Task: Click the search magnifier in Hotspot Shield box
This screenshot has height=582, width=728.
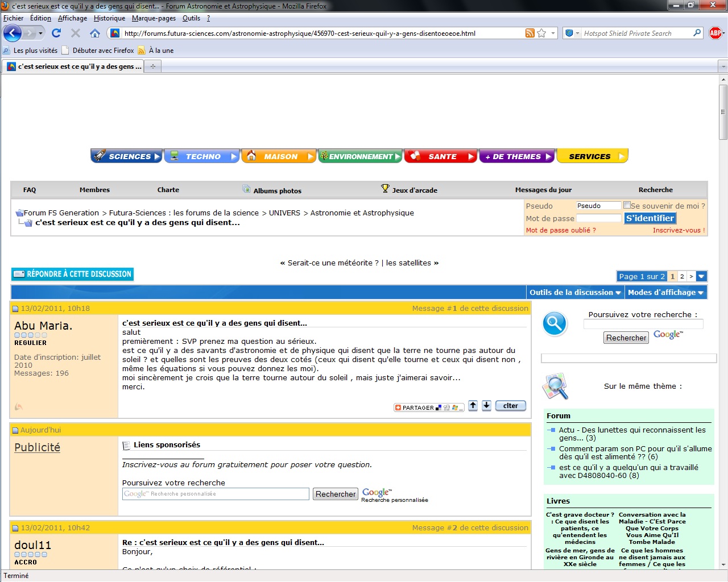Action: pos(697,33)
